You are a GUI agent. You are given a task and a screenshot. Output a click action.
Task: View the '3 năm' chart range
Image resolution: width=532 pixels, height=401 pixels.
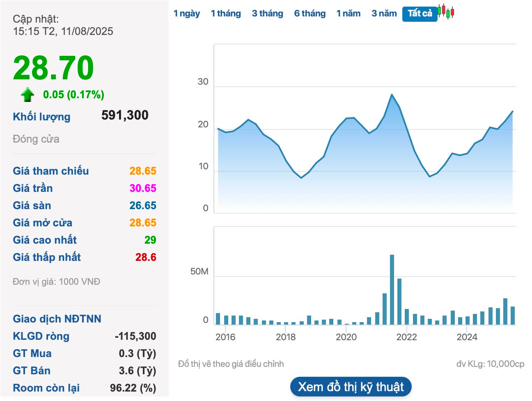(x=384, y=14)
